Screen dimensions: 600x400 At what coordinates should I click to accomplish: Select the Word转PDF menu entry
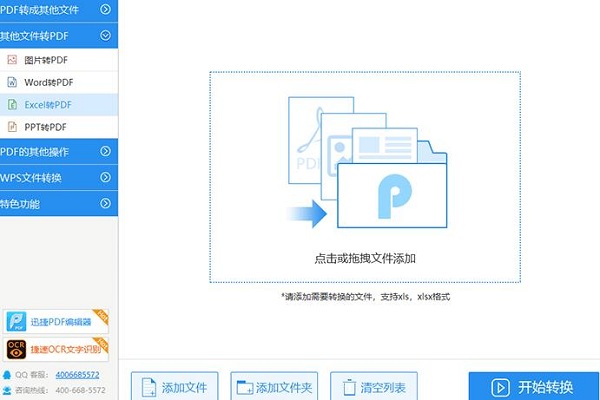coord(50,82)
